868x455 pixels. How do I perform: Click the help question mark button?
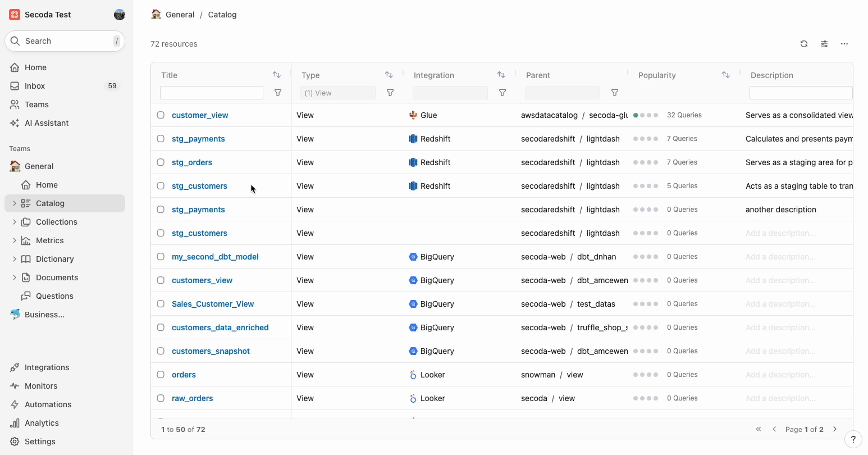click(853, 439)
